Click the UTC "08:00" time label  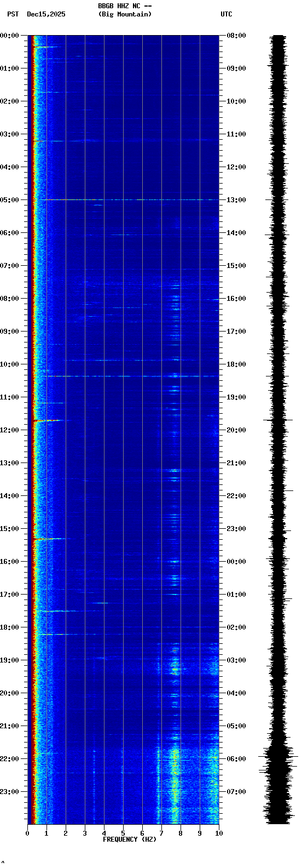click(x=236, y=36)
